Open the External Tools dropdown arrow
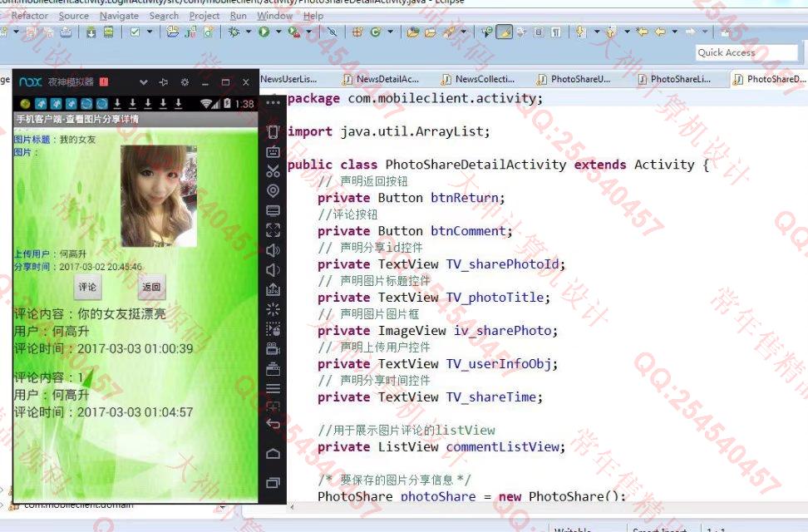 coord(308,32)
